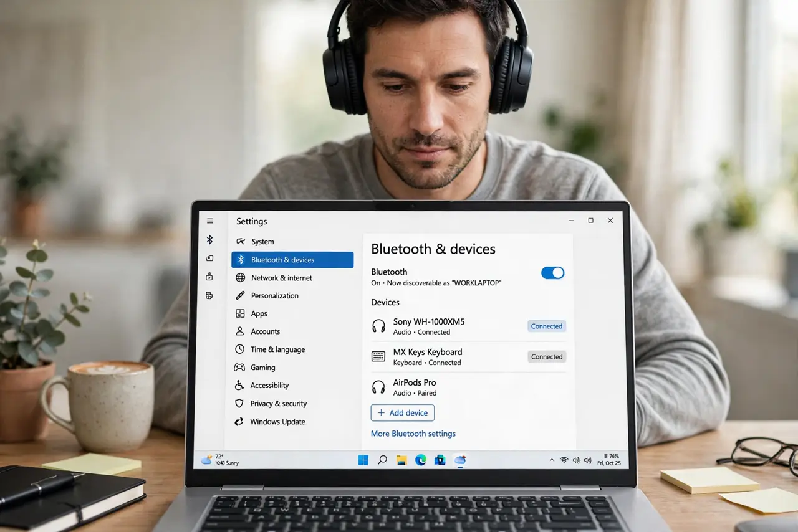This screenshot has height=532, width=798.
Task: Select the AirPods Pro device name
Action: tap(415, 382)
